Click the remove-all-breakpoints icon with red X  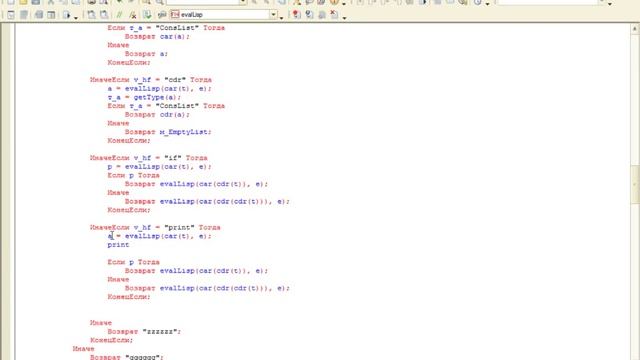click(x=334, y=15)
